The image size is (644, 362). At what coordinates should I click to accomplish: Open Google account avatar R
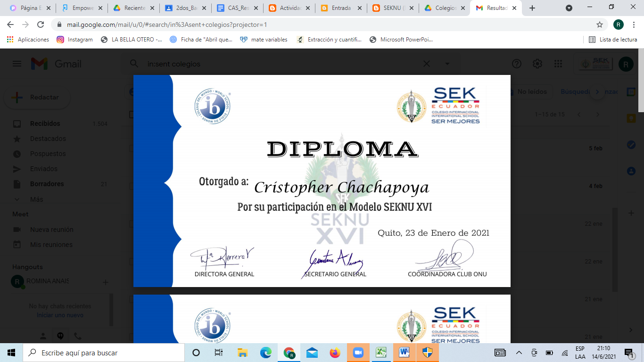click(626, 64)
